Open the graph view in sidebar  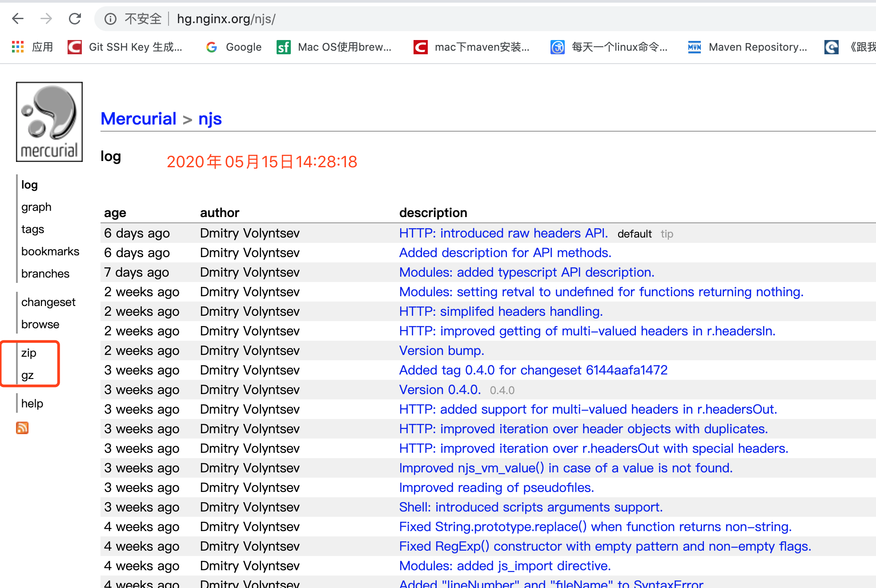36,207
